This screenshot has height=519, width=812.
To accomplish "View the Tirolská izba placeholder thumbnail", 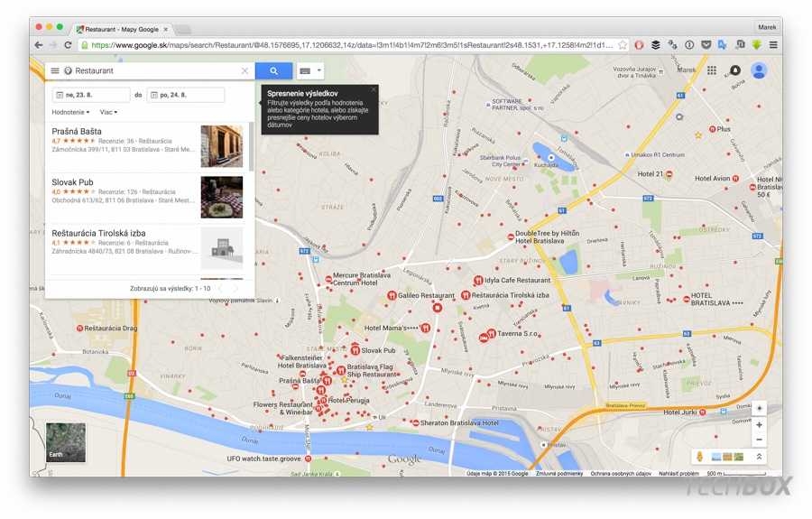I will click(222, 248).
